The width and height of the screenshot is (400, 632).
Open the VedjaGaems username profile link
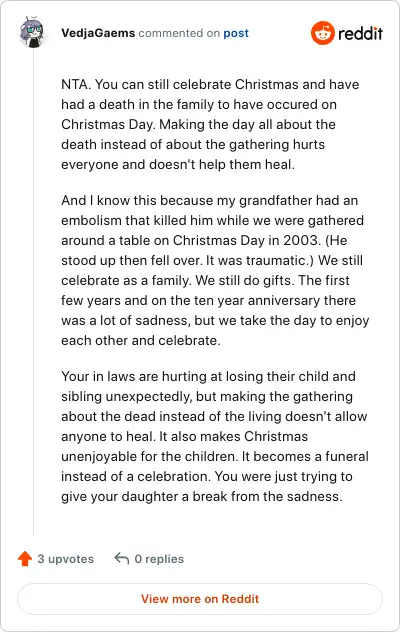click(x=98, y=33)
